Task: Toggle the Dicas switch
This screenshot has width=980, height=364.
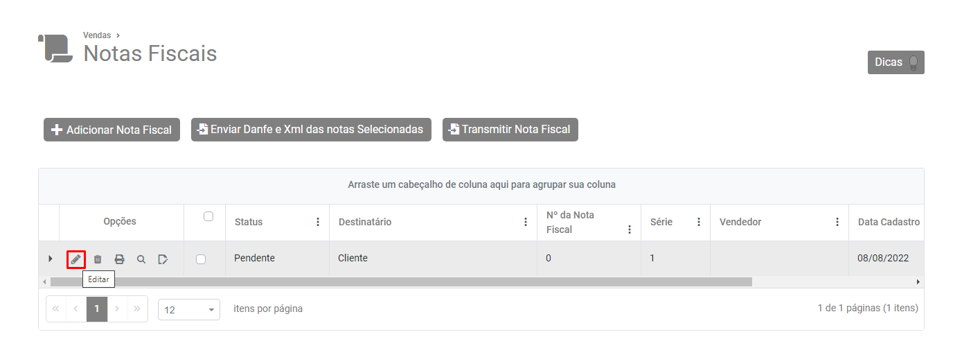Action: pyautogui.click(x=914, y=62)
